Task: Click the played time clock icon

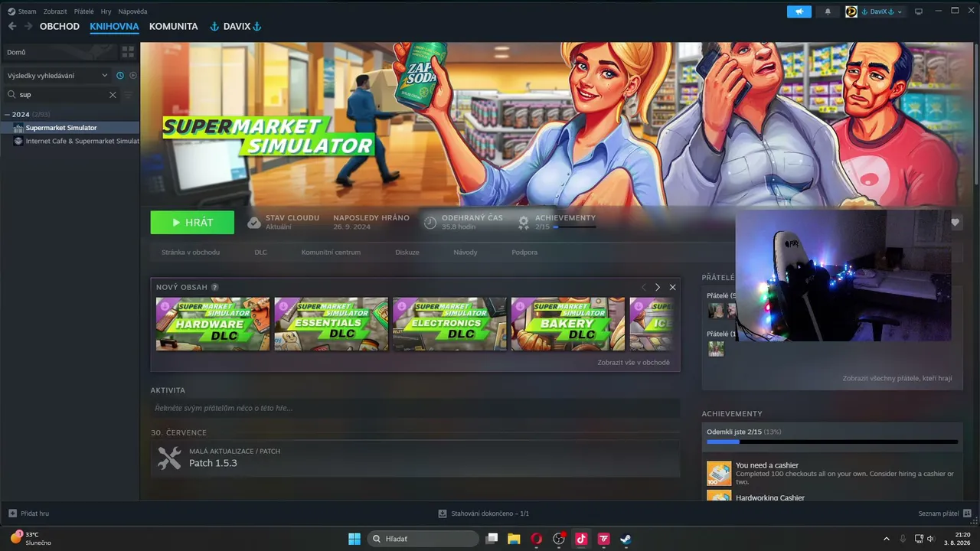Action: 430,223
